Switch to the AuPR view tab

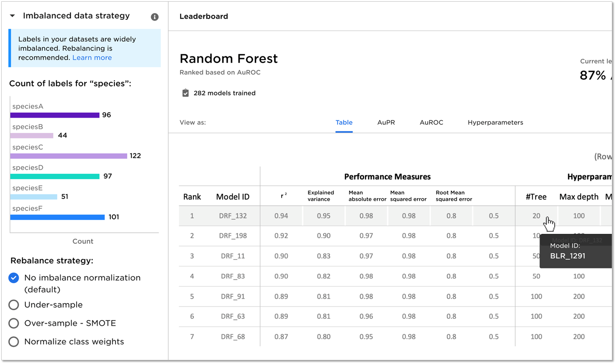pyautogui.click(x=386, y=122)
